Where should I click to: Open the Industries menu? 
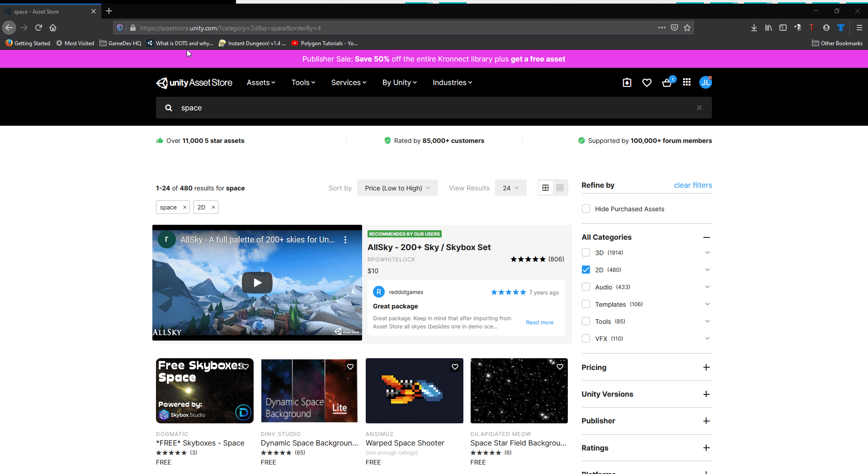click(453, 82)
